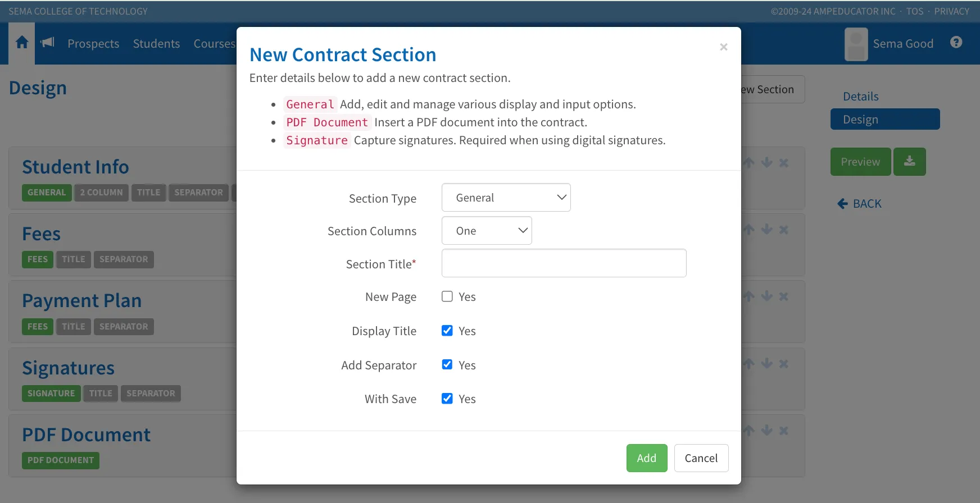Click the Payment Plan section heading
The width and height of the screenshot is (980, 503).
(82, 301)
